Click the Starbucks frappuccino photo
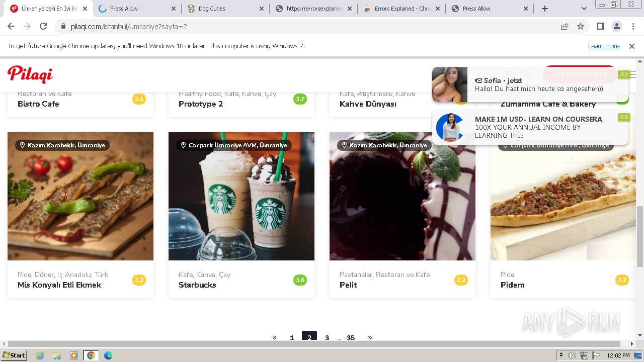Screen dimensions: 644x362 [242, 196]
